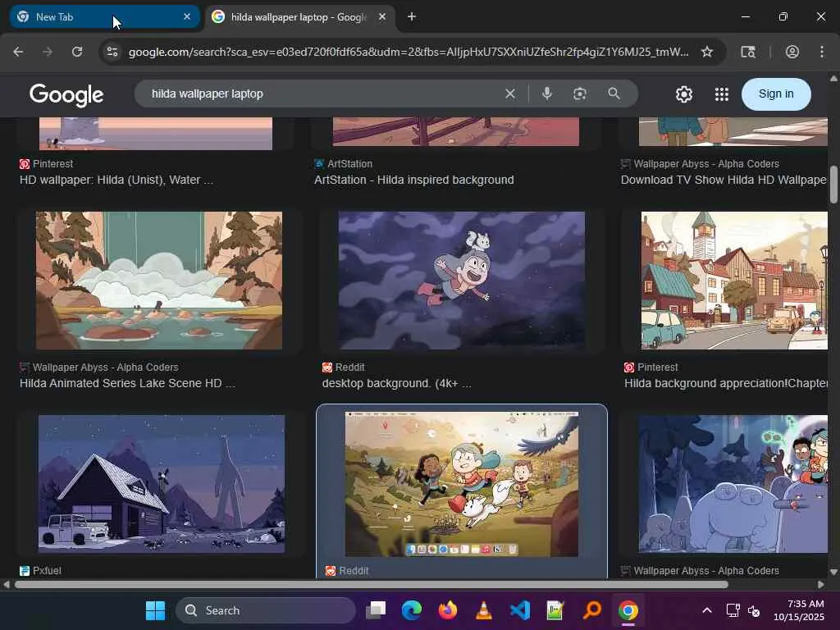Screen dimensions: 840x630
Task: Click the taskbar Search box
Action: (x=266, y=610)
